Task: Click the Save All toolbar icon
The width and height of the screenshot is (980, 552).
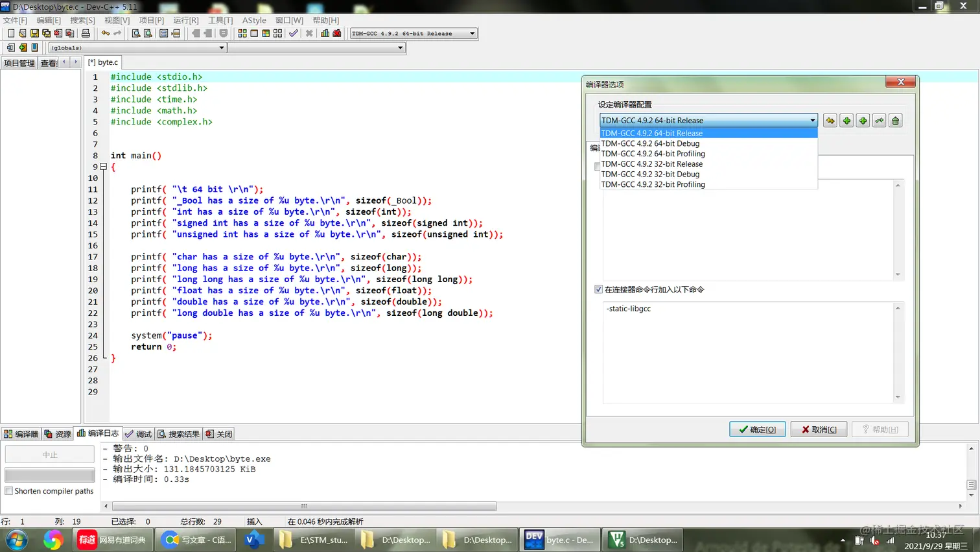Action: click(x=46, y=34)
